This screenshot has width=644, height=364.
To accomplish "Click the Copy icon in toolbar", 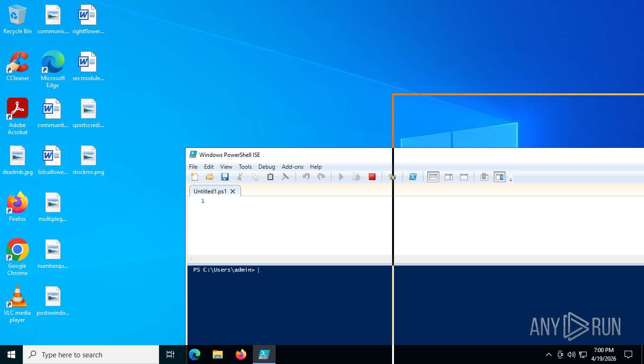I will pyautogui.click(x=255, y=177).
